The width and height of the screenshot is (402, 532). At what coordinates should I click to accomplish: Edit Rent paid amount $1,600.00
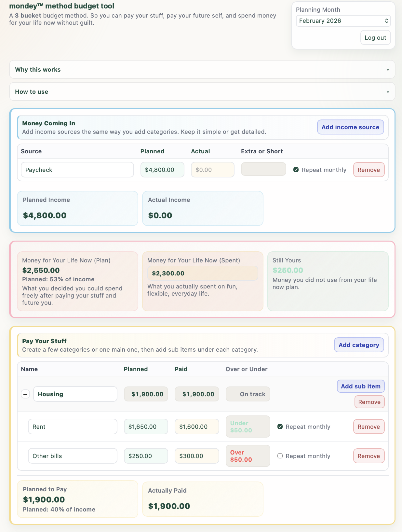[197, 427]
